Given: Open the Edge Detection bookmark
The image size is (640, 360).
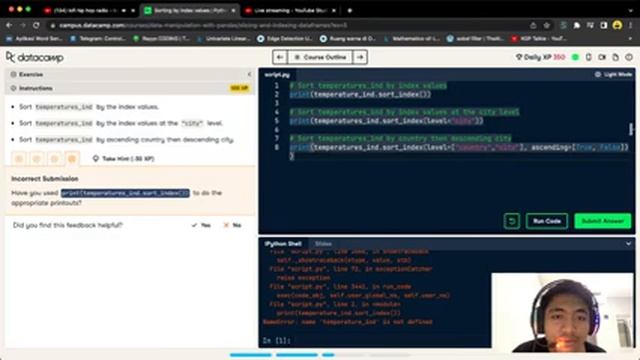Looking at the screenshot, I should (285, 39).
